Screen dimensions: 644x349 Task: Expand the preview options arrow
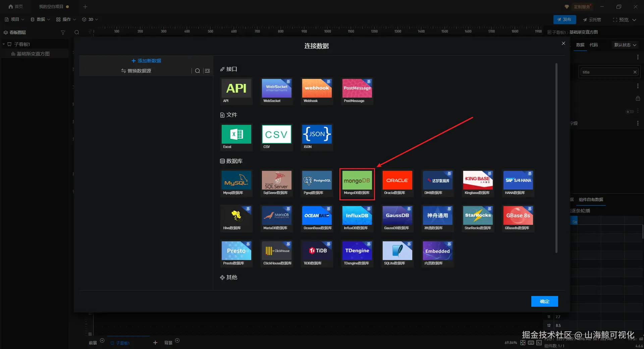634,20
